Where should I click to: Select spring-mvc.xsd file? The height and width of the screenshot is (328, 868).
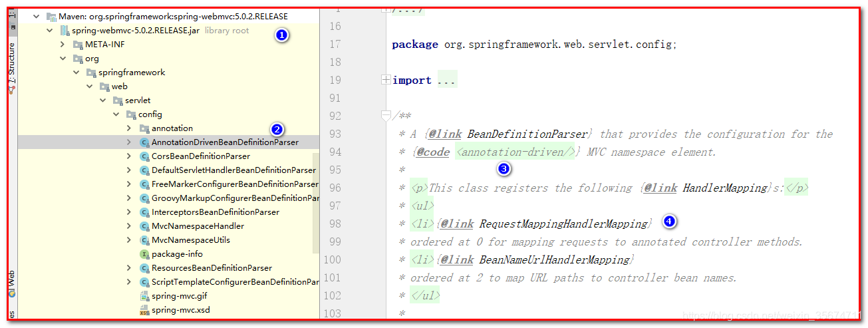pos(181,310)
